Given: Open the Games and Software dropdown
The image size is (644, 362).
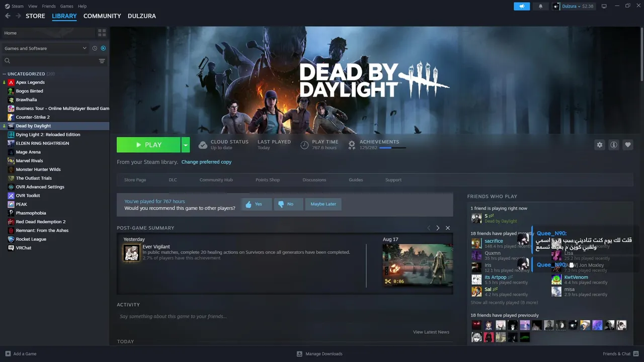Looking at the screenshot, I should (45, 48).
